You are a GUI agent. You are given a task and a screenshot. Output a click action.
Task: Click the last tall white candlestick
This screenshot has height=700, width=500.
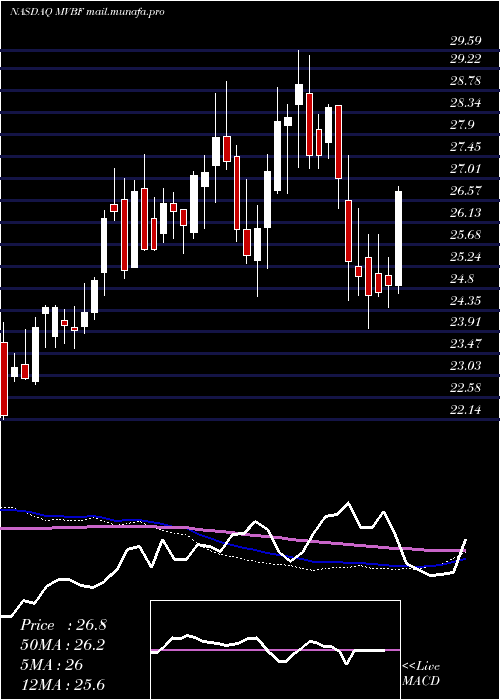[399, 238]
